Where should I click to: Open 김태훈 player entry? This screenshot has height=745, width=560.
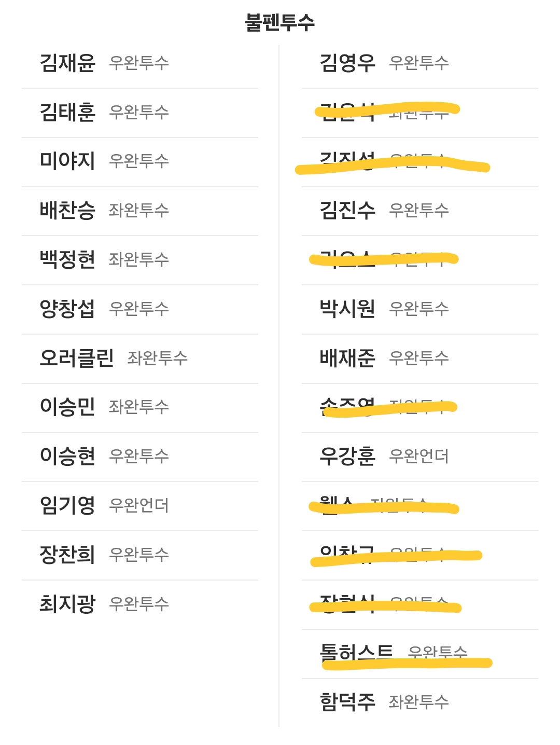[x=140, y=113]
